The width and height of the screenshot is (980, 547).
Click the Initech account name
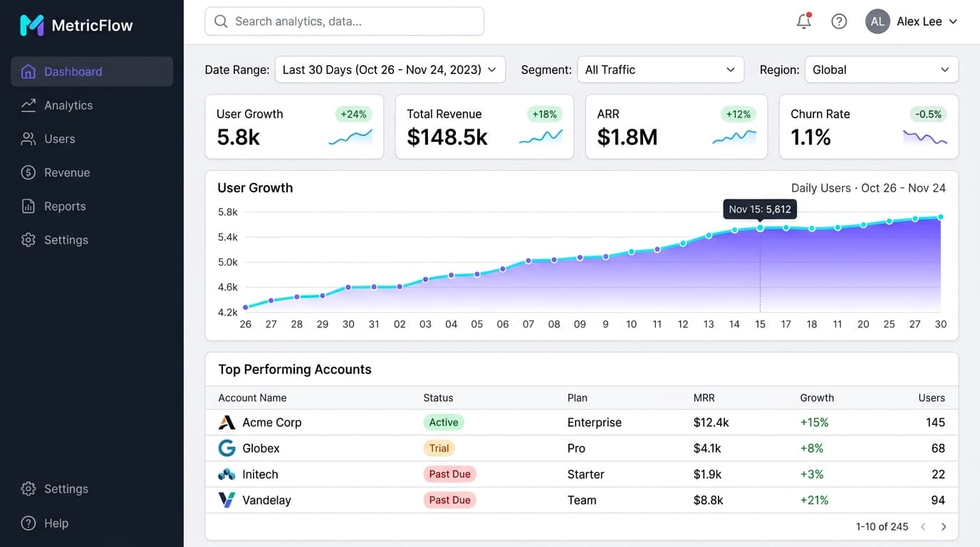pyautogui.click(x=260, y=474)
